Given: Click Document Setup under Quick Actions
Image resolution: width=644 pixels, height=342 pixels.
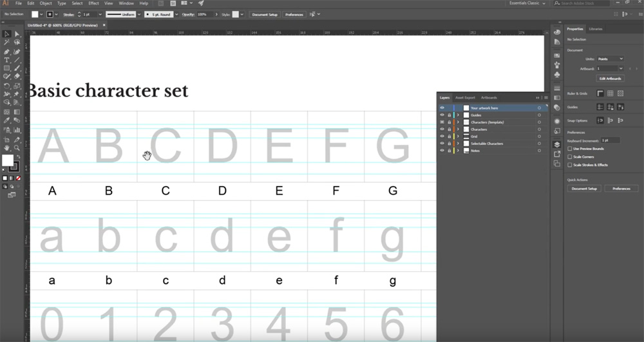Looking at the screenshot, I should (x=584, y=189).
